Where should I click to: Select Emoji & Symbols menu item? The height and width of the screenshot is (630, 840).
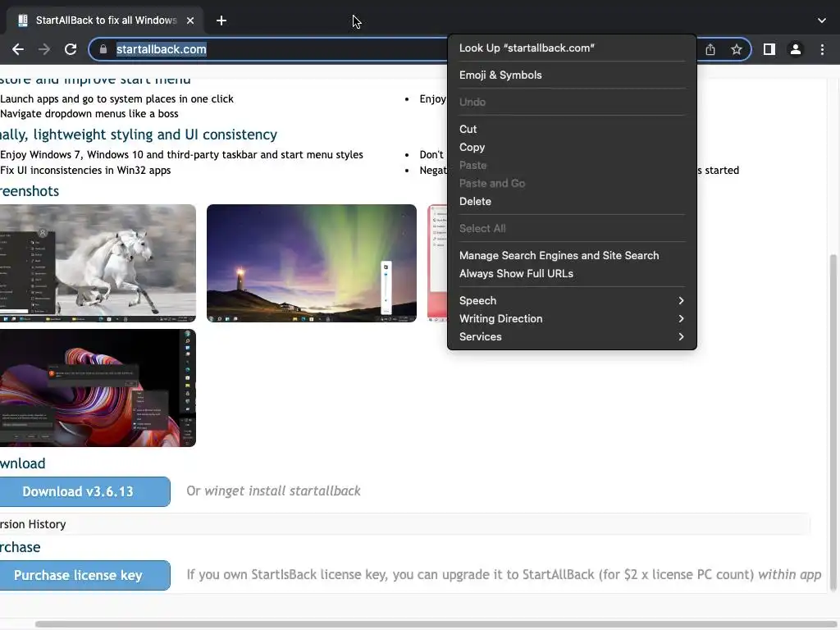point(572,75)
